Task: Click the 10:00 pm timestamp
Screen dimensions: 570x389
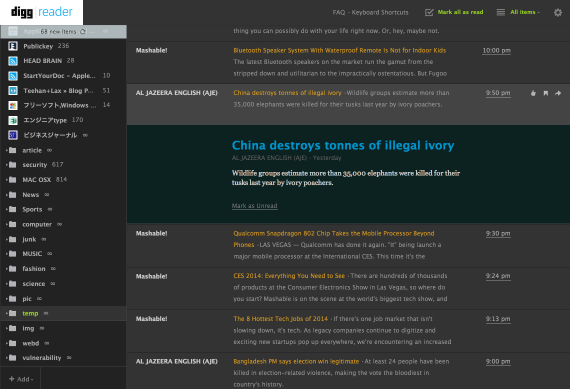Action: point(496,51)
